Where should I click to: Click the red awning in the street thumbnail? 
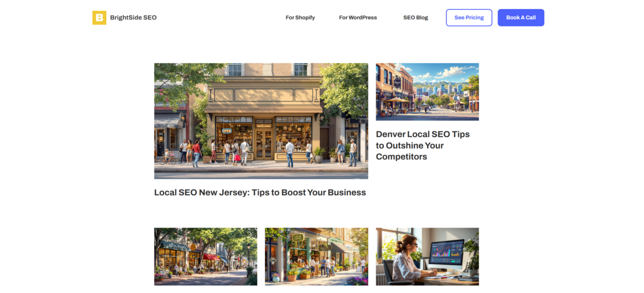[x=211, y=257]
